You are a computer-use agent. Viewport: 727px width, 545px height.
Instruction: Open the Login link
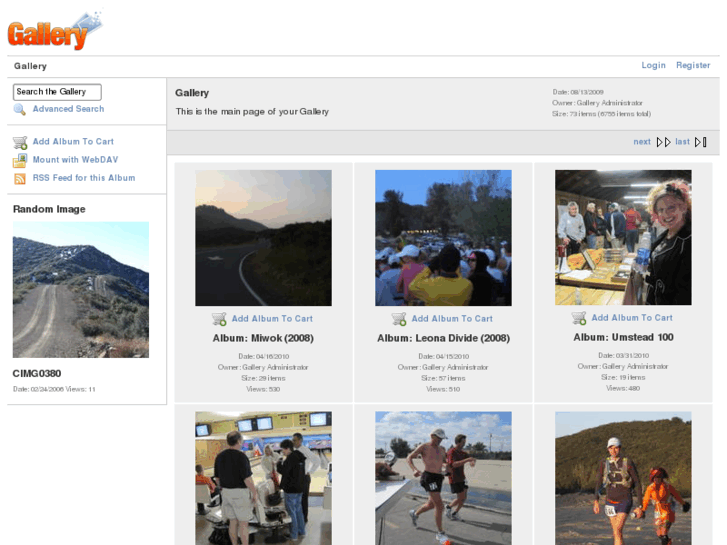point(653,65)
